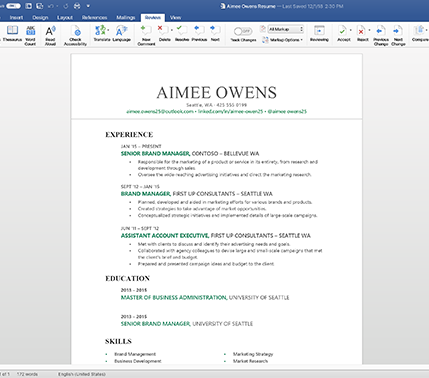This screenshot has width=429, height=378.
Task: Click the SKILLS section heading
Action: coord(118,341)
